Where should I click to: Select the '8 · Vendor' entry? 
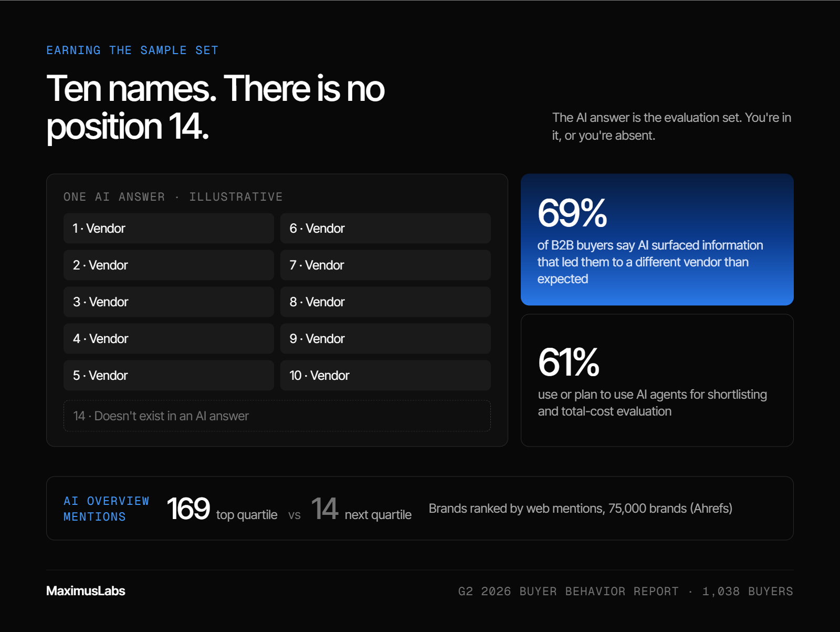385,302
